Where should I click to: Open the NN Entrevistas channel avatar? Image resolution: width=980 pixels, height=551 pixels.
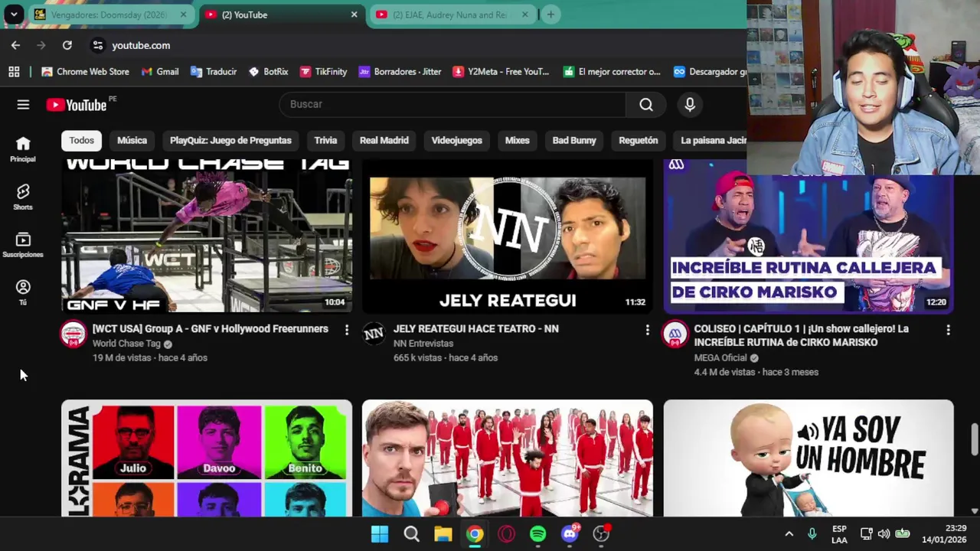tap(374, 334)
